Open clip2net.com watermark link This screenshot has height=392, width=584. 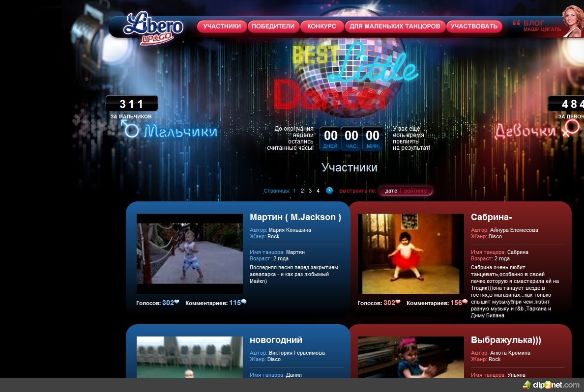click(552, 385)
